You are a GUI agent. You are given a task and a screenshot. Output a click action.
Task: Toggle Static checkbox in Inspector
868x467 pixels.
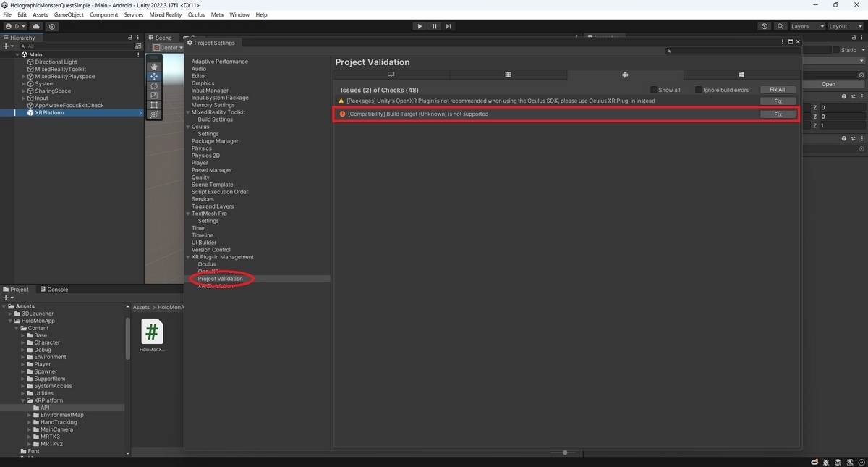click(x=836, y=50)
